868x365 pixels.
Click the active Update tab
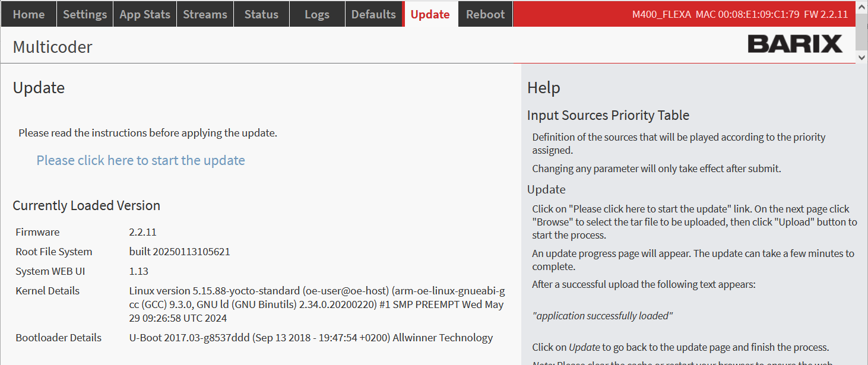coord(430,14)
